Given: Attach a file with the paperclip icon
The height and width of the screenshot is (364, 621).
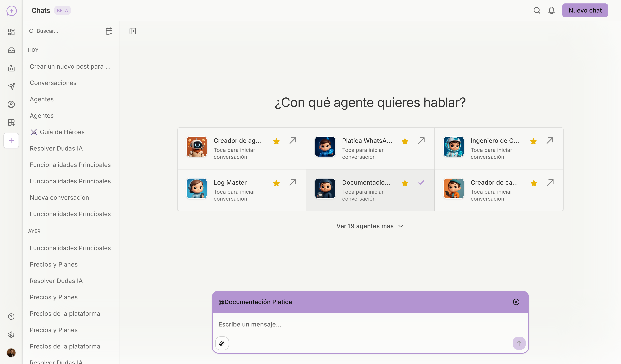Looking at the screenshot, I should (x=222, y=343).
